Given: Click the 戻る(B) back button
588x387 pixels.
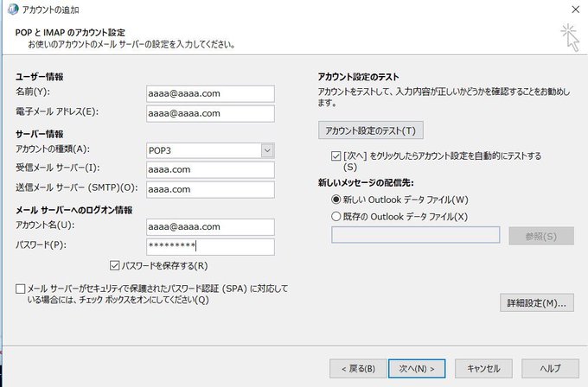Looking at the screenshot, I should click(x=358, y=369).
